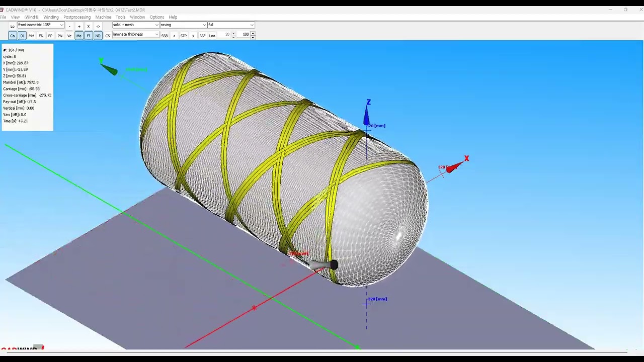
Task: Expand the full dropdown
Action: [x=252, y=25]
